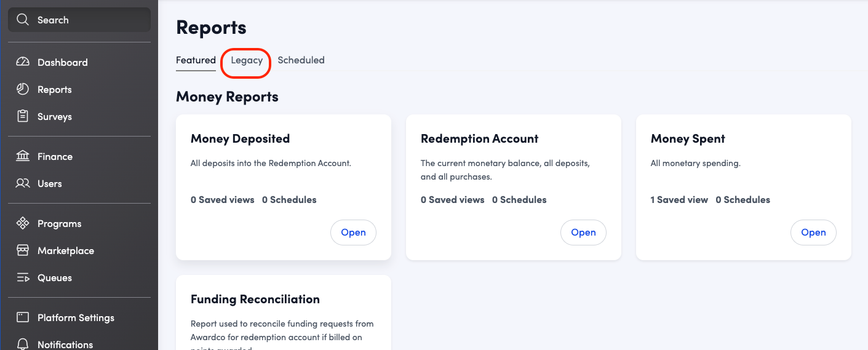Click the Platform Settings window icon
The width and height of the screenshot is (868, 350).
coord(23,317)
